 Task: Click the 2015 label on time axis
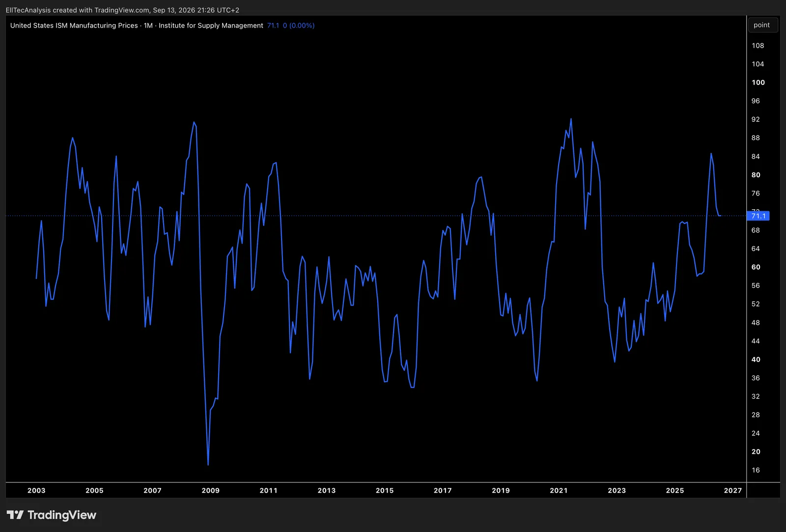[x=385, y=490]
